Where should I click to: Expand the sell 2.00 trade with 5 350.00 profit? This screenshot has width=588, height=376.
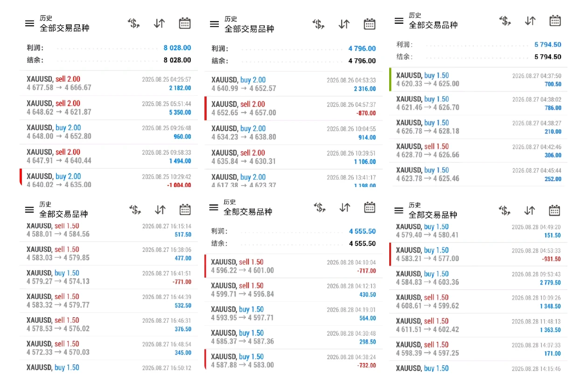click(x=109, y=108)
